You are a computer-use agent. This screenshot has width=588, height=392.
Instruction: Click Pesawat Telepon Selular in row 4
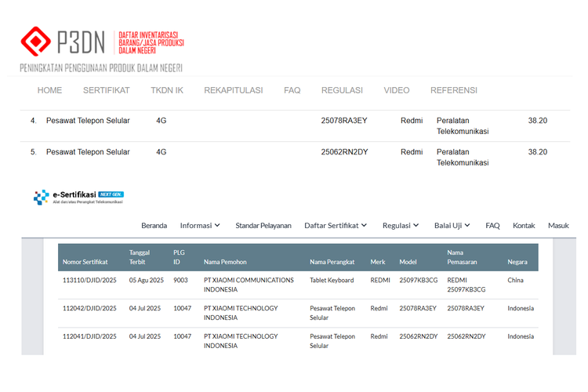tap(88, 121)
